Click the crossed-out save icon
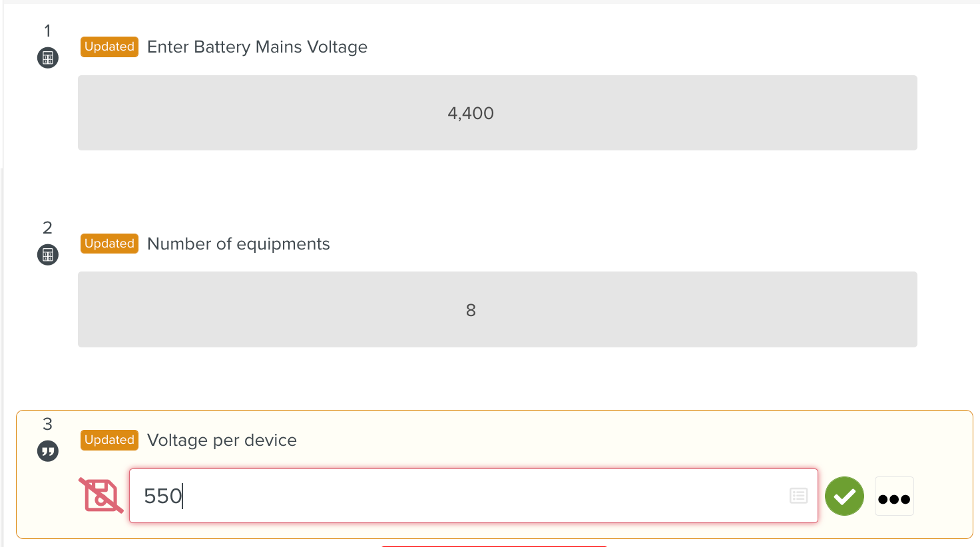 point(101,495)
